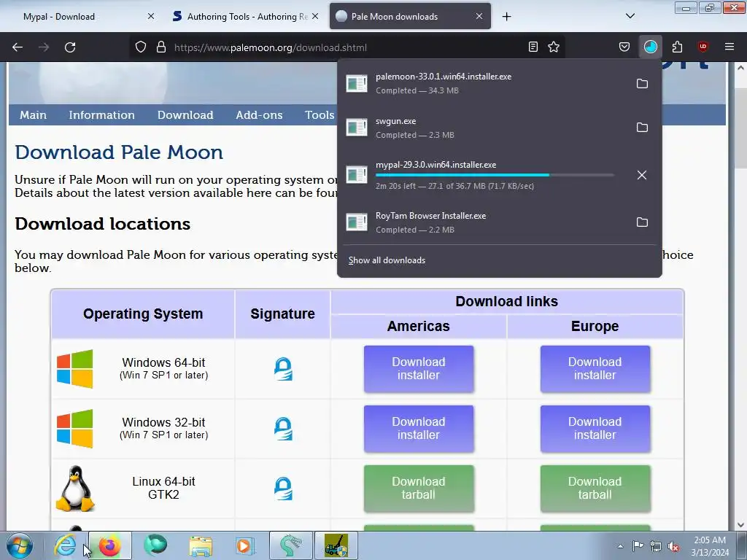This screenshot has height=560, width=747.
Task: Open the Windows Start menu
Action: coord(20,545)
